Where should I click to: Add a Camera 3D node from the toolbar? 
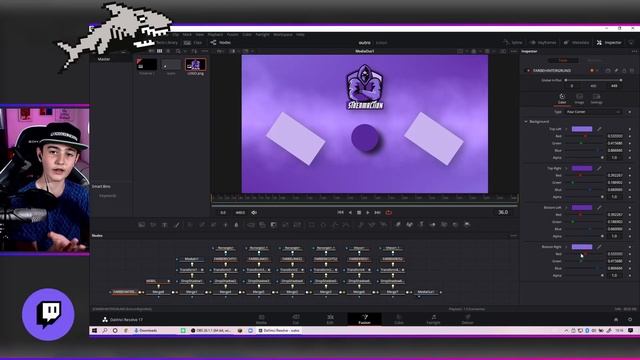point(444,224)
